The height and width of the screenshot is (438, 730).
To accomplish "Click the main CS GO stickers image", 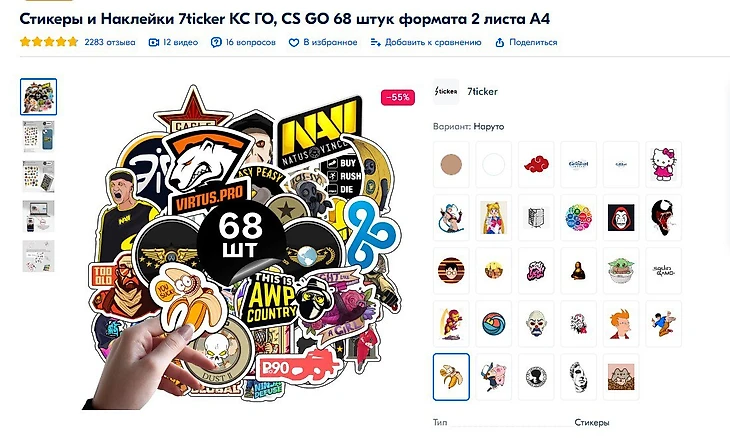I will pos(244,247).
